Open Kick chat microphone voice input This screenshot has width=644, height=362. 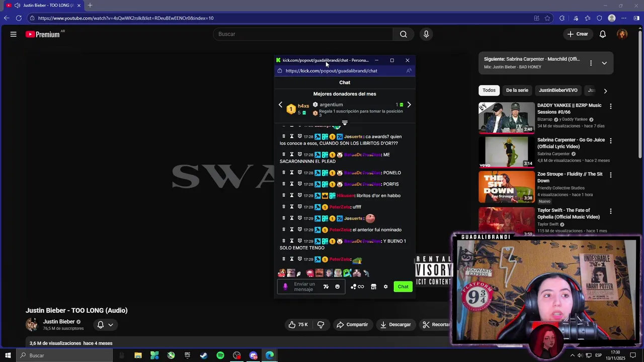click(285, 287)
